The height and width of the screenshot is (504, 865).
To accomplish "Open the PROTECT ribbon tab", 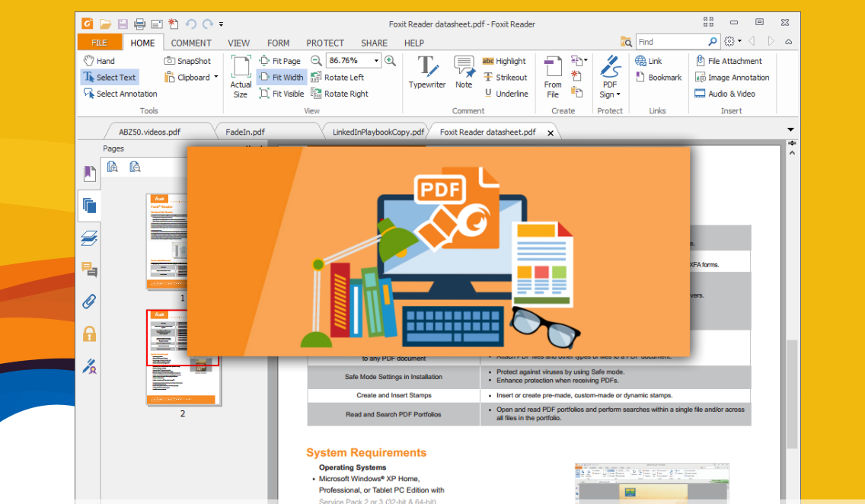I will point(325,43).
